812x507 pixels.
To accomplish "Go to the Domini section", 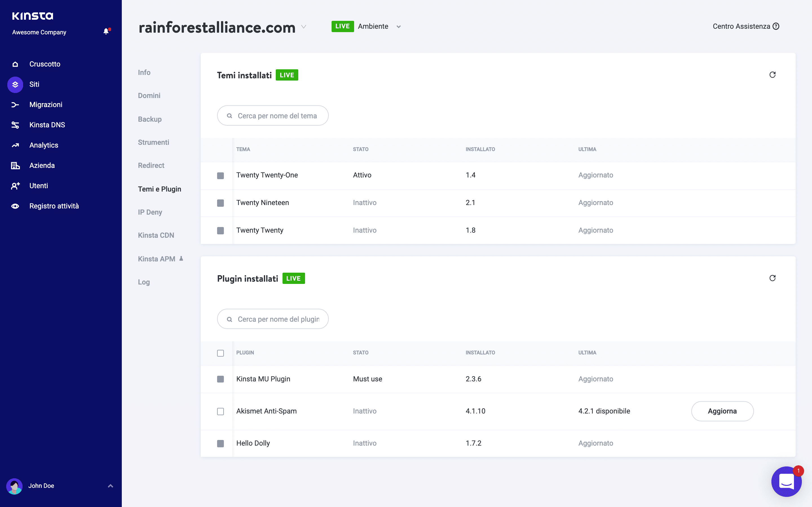I will (149, 95).
